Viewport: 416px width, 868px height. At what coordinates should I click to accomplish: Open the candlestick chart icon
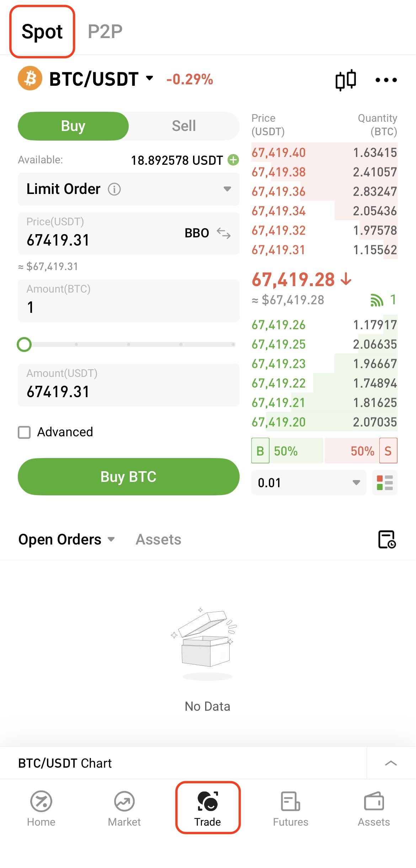click(x=346, y=80)
